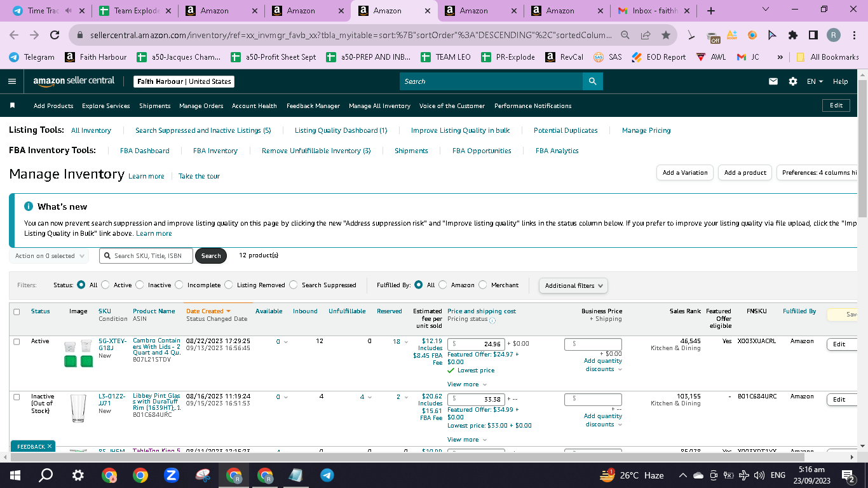Check the select-all checkbox in table header
Screen dimensions: 868x488
pyautogui.click(x=17, y=311)
